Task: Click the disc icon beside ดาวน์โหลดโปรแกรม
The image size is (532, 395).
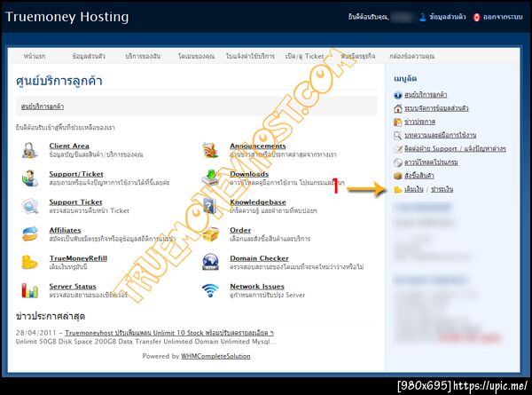Action: click(x=397, y=162)
